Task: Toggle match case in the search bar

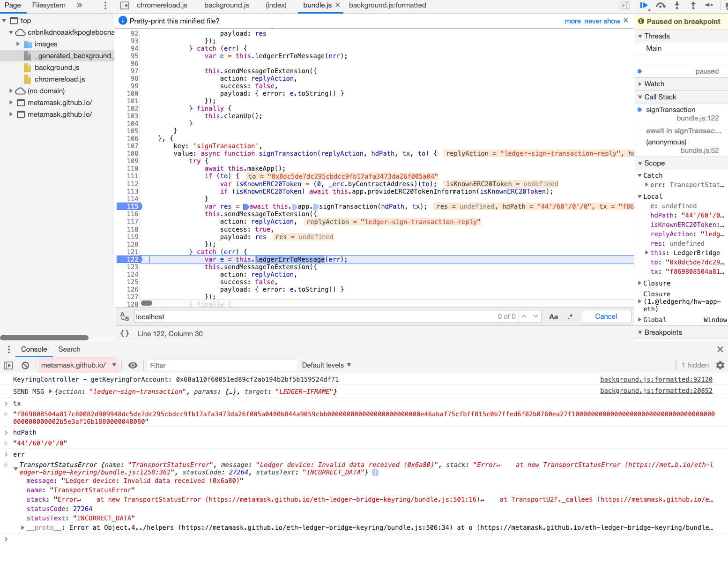Action: [x=553, y=316]
